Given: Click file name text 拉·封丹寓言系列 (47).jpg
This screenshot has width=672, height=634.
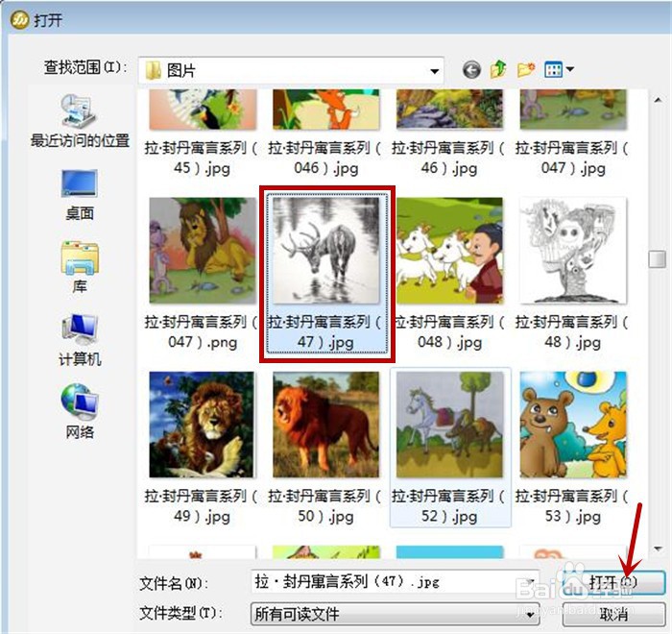Looking at the screenshot, I should pos(325,332).
